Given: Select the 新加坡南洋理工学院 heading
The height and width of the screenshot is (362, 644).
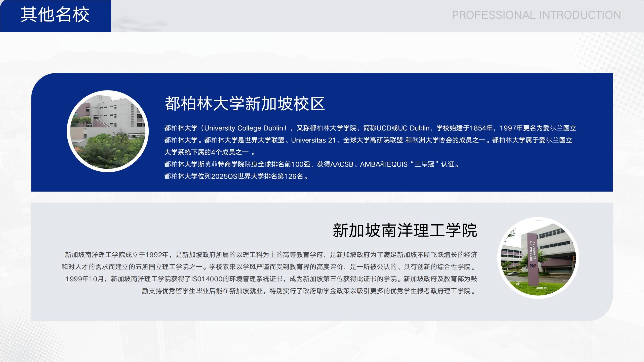Looking at the screenshot, I should (405, 230).
